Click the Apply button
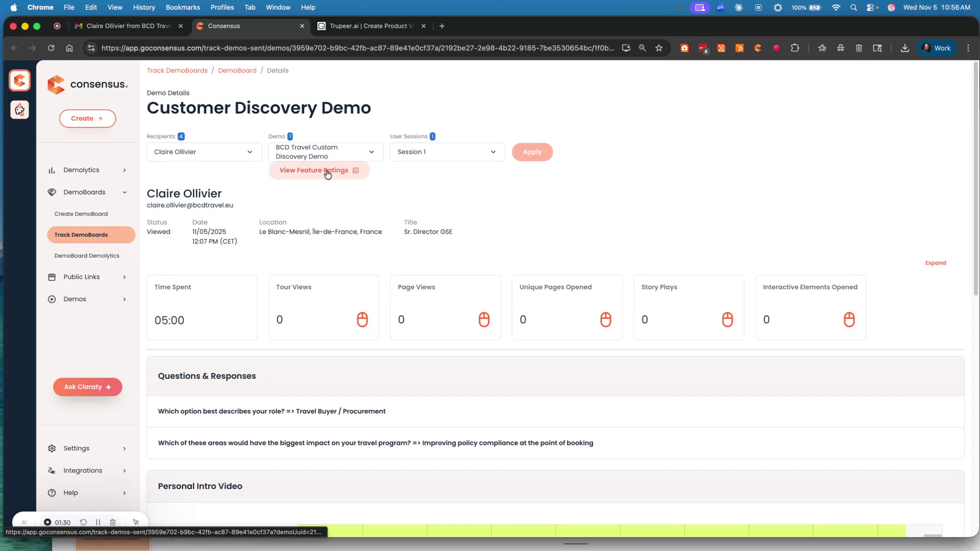Screen dimensions: 980x551 [532, 152]
